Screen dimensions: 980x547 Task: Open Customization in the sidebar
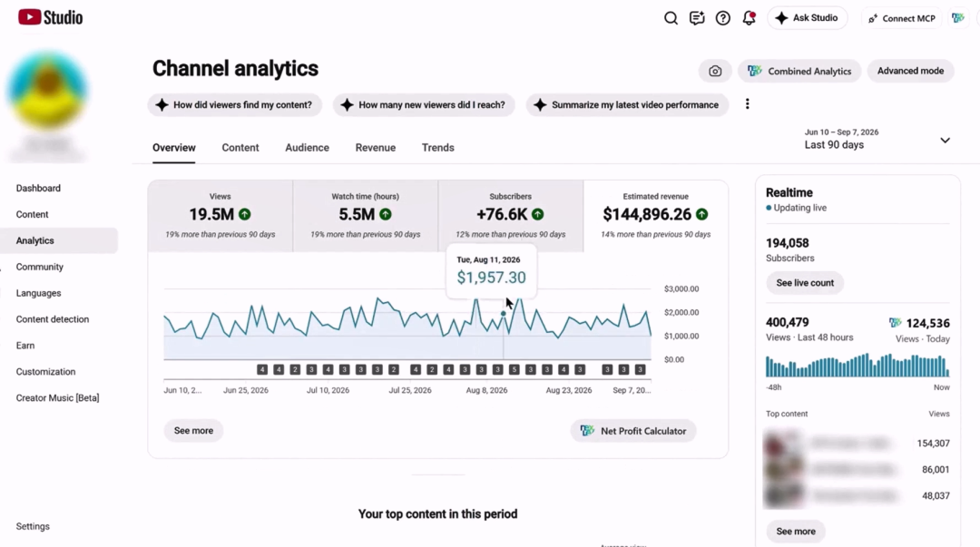[x=45, y=372]
